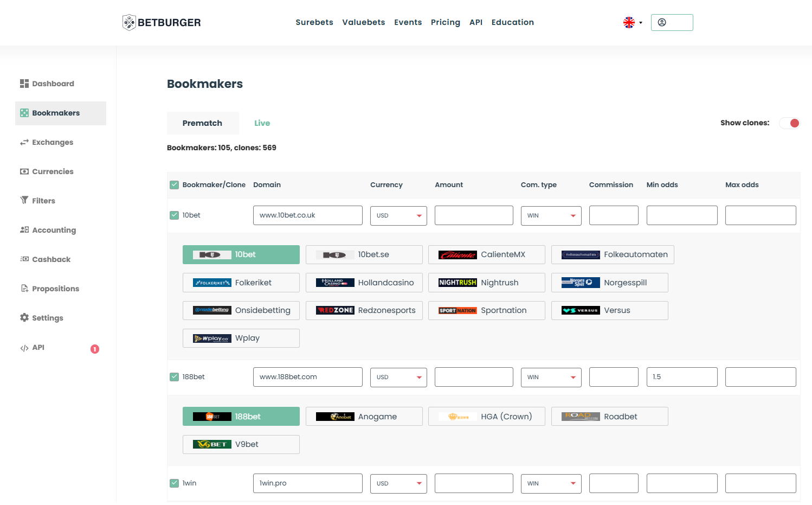Select the Redzonesports clone
The height and width of the screenshot is (505, 812).
[x=364, y=310]
